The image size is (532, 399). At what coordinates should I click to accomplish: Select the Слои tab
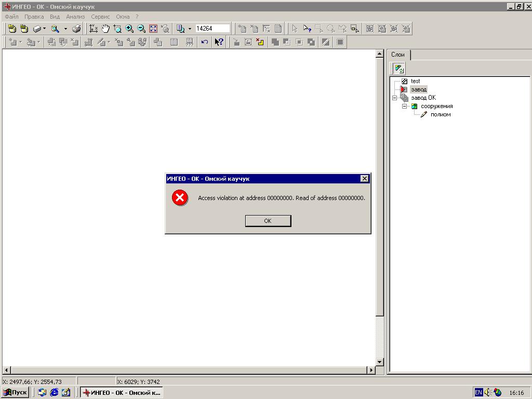(x=398, y=55)
